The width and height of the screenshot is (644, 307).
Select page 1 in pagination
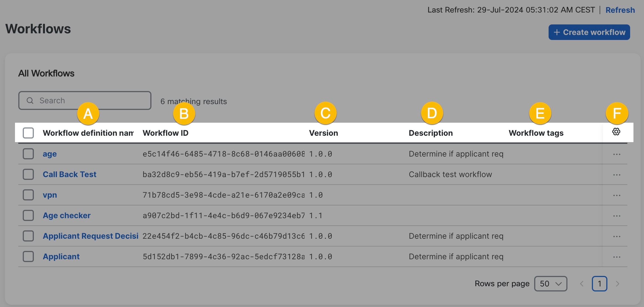[600, 284]
